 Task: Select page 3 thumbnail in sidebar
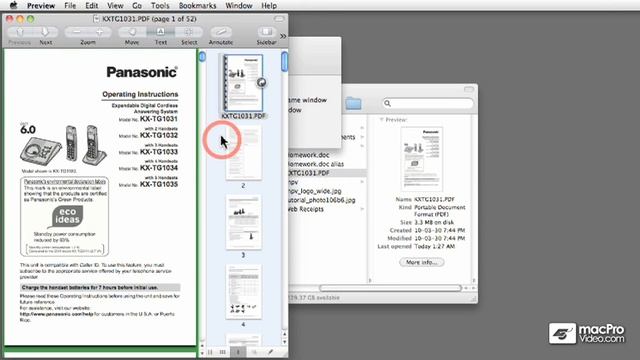pos(243,222)
